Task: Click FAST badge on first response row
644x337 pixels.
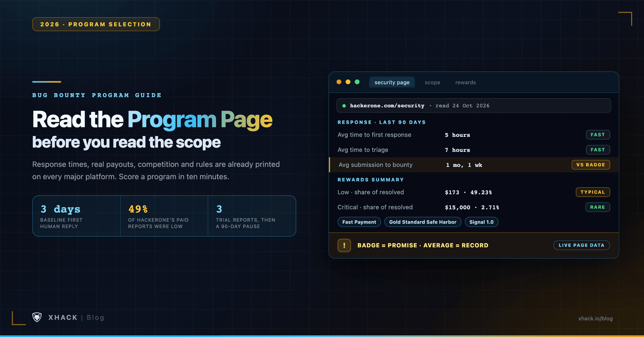Action: pyautogui.click(x=598, y=135)
